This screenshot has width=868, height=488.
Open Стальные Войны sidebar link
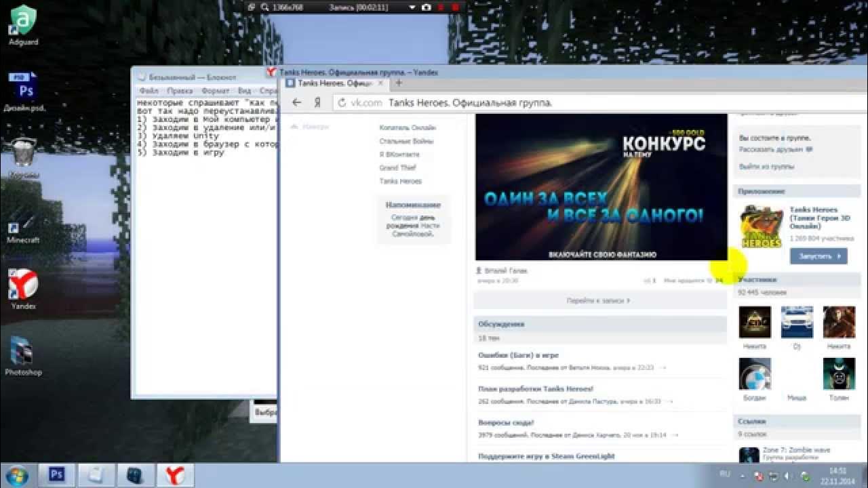pyautogui.click(x=406, y=142)
